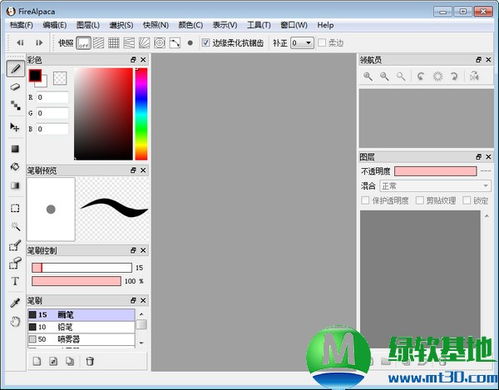
Task: Select the brush list row numbered 50
Action: [x=81, y=339]
